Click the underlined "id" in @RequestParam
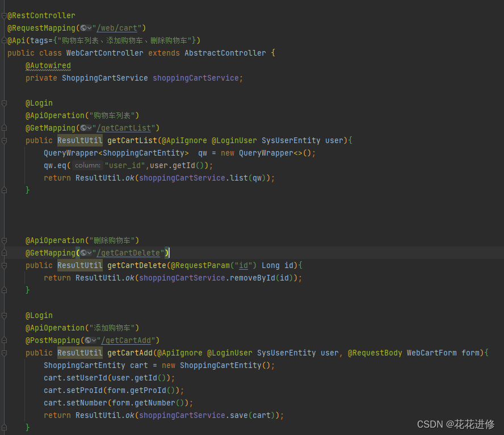 click(x=243, y=266)
